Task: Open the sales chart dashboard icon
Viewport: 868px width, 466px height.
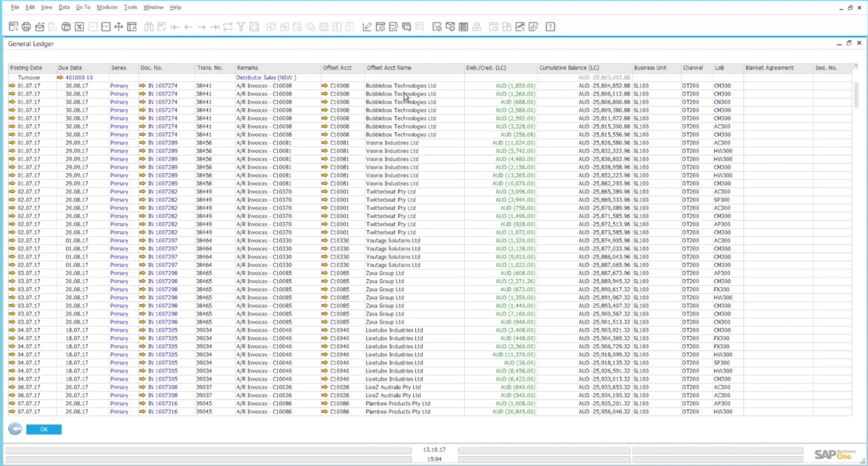Action: [x=520, y=27]
